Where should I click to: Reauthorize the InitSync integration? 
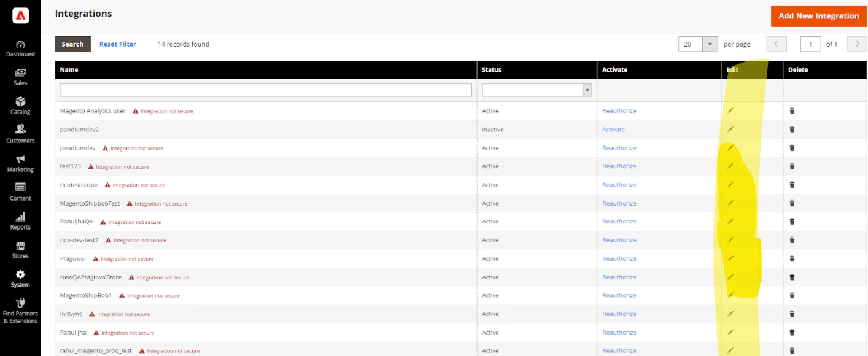(619, 314)
